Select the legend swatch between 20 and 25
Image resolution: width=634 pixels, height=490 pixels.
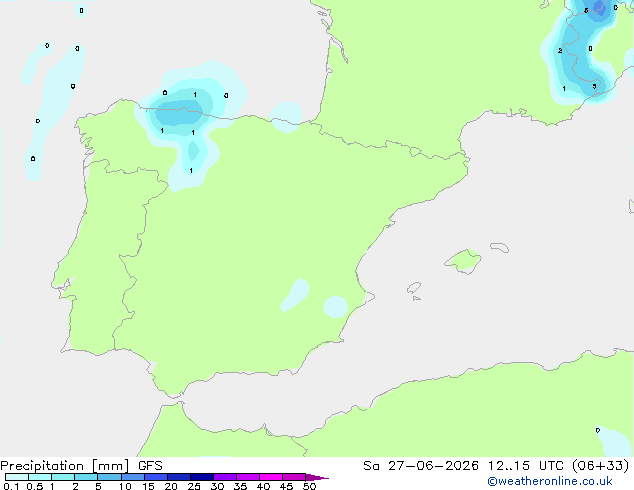(x=179, y=477)
